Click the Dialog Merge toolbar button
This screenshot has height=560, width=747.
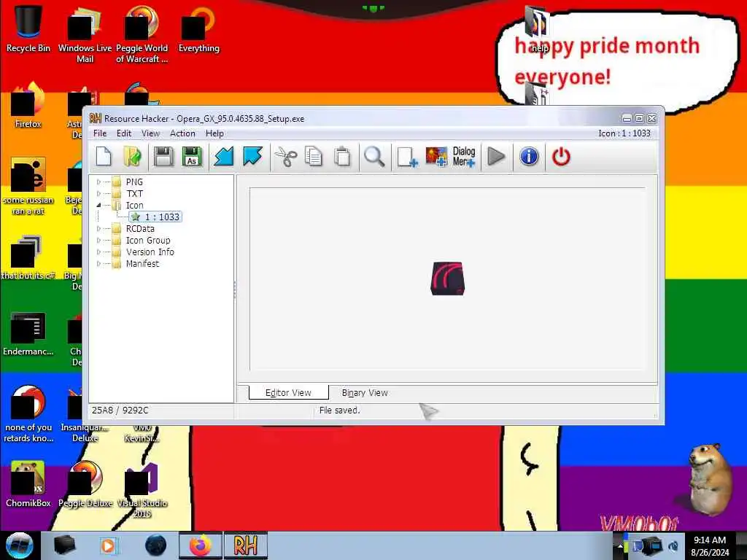(x=464, y=157)
